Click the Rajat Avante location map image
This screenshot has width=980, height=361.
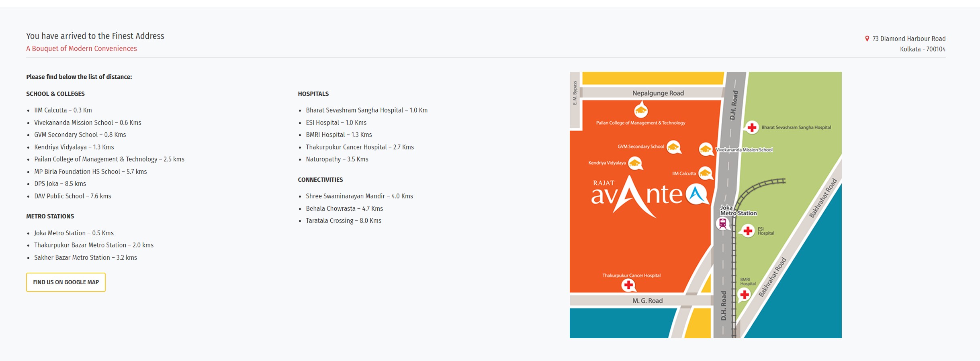point(706,205)
